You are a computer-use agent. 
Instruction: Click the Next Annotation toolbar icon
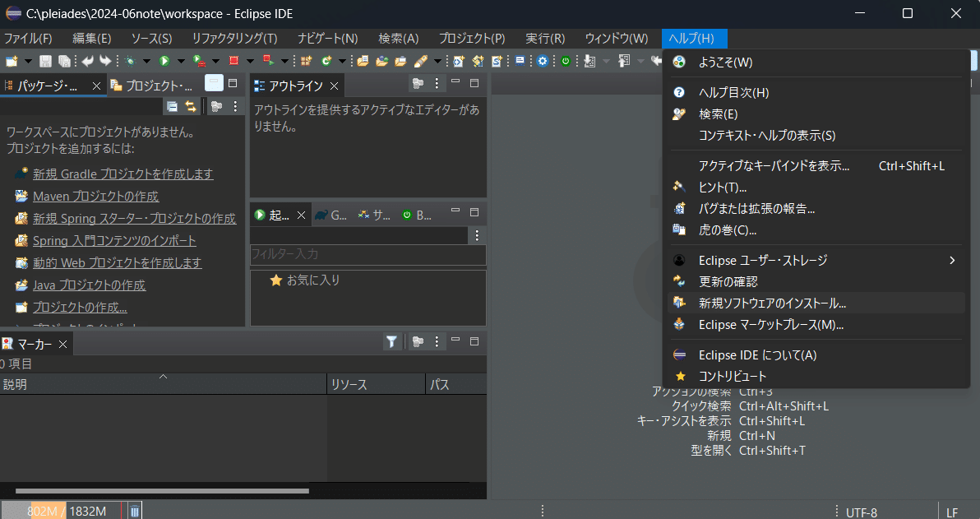pyautogui.click(x=589, y=61)
